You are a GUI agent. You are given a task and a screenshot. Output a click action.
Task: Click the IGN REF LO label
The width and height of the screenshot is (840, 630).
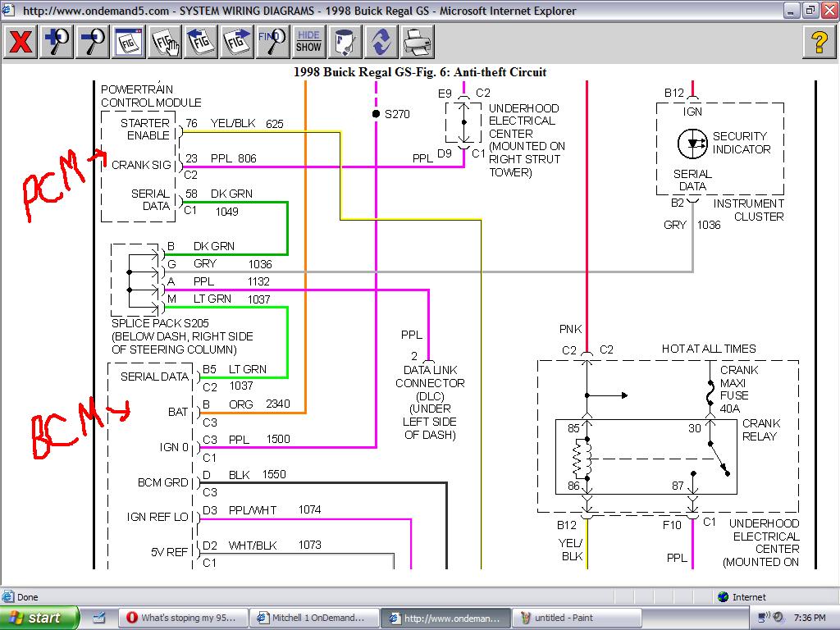157,517
